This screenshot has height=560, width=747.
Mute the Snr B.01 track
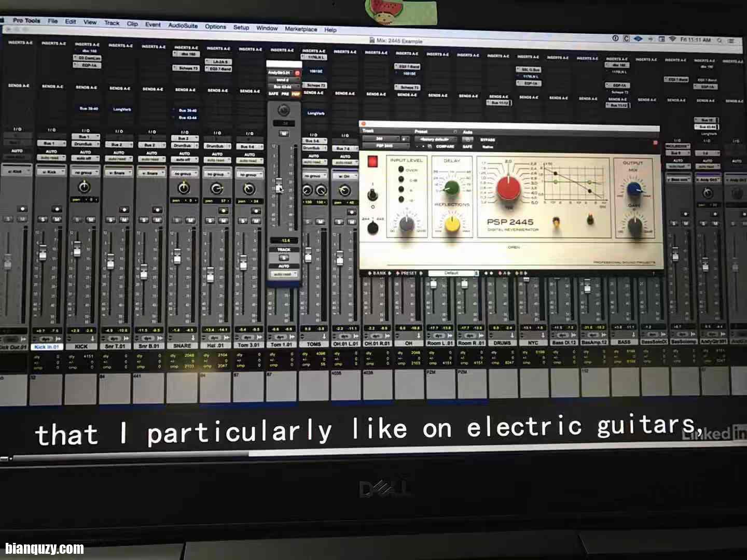pyautogui.click(x=157, y=220)
